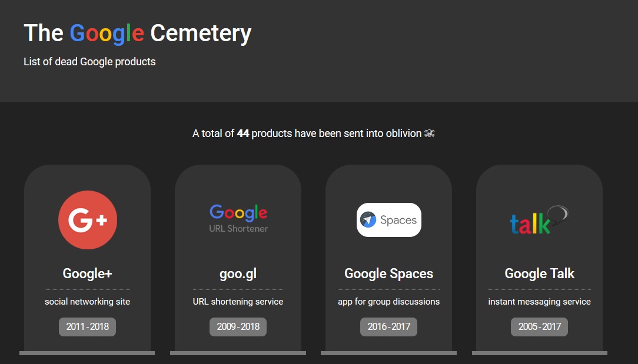638x364 pixels.
Task: Open the Google Talk card title
Action: point(540,273)
